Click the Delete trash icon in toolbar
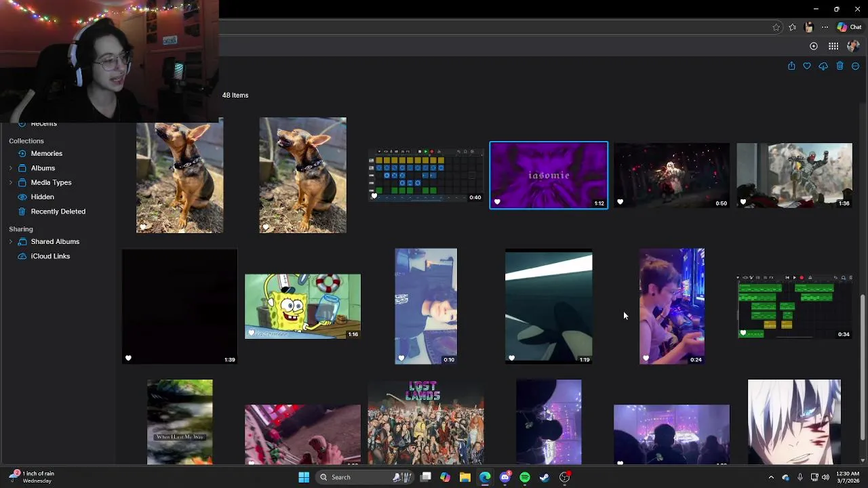868x488 pixels. coord(840,66)
